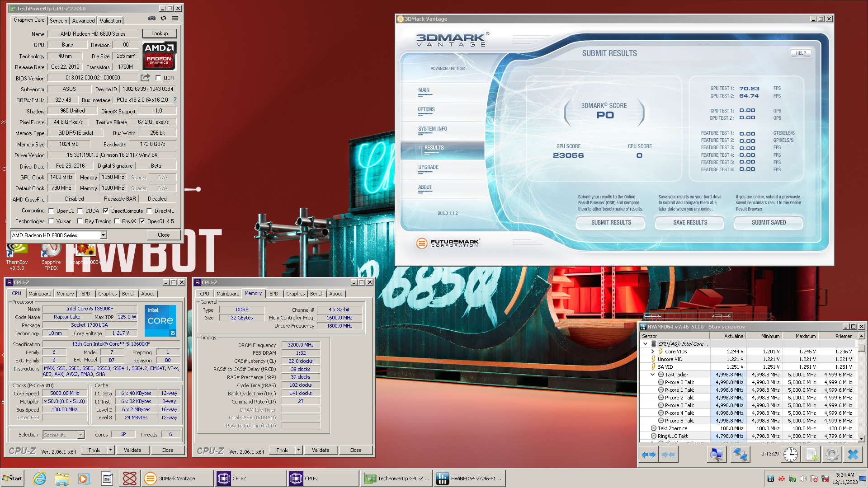Image resolution: width=868 pixels, height=488 pixels.
Task: Click SUBMIT RESULTS button in 3DMark
Action: click(611, 222)
